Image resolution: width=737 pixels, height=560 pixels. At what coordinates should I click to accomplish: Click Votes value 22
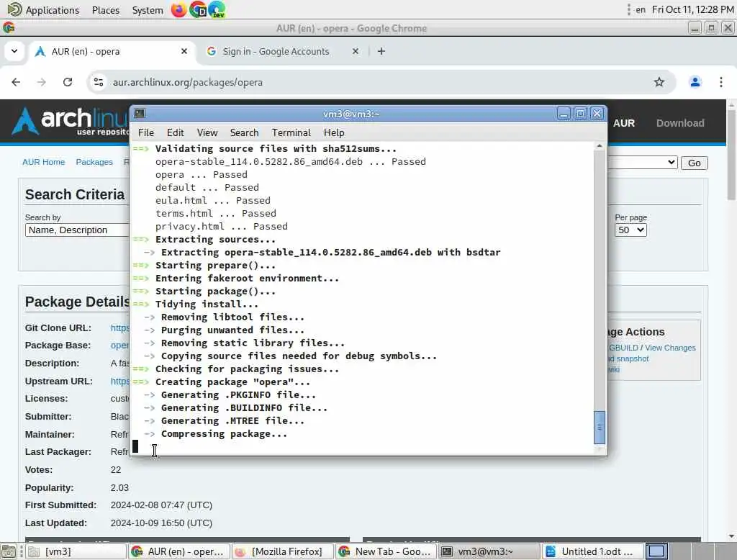coord(116,470)
